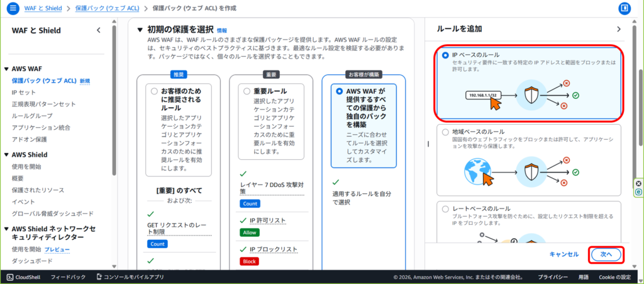Open コンソールモバイルアプリ icon link
This screenshot has width=644, height=284.
point(99,277)
